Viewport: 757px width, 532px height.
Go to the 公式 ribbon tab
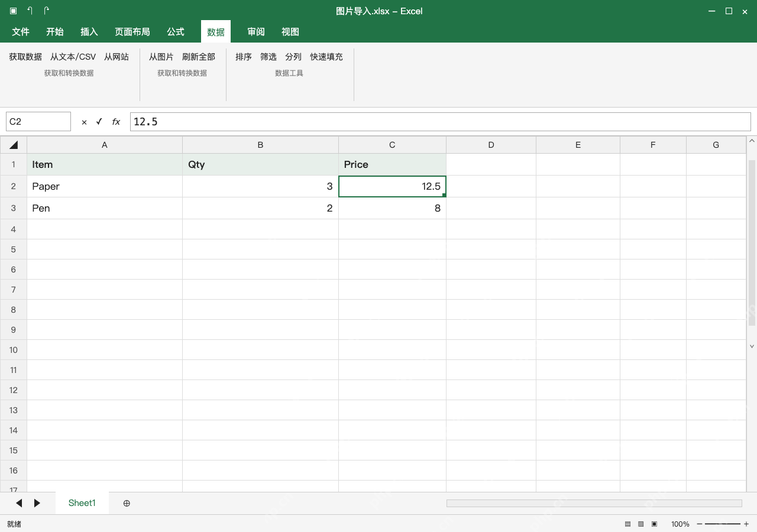click(176, 32)
